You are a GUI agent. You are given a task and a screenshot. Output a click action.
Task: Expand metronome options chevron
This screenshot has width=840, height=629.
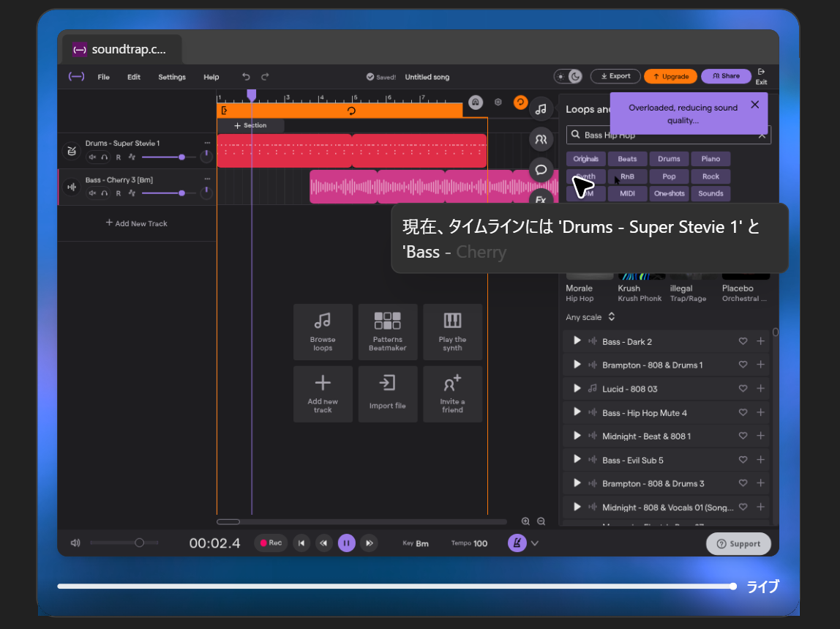pos(535,543)
